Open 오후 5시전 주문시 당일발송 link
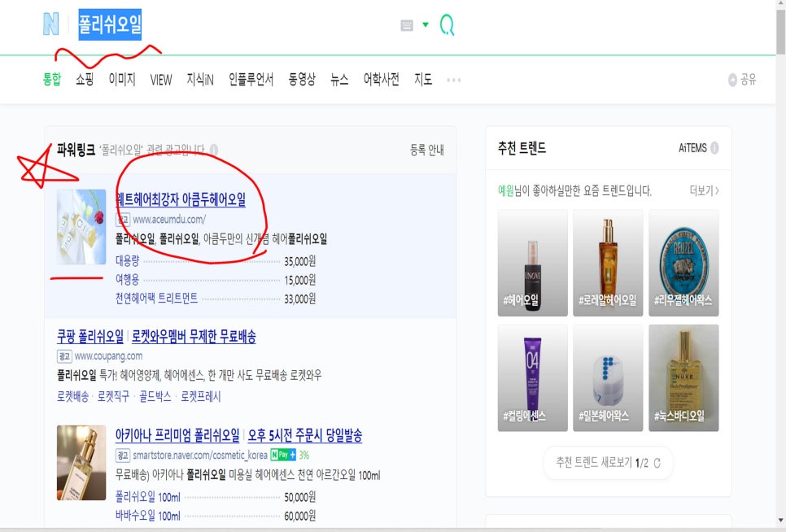 pos(305,435)
